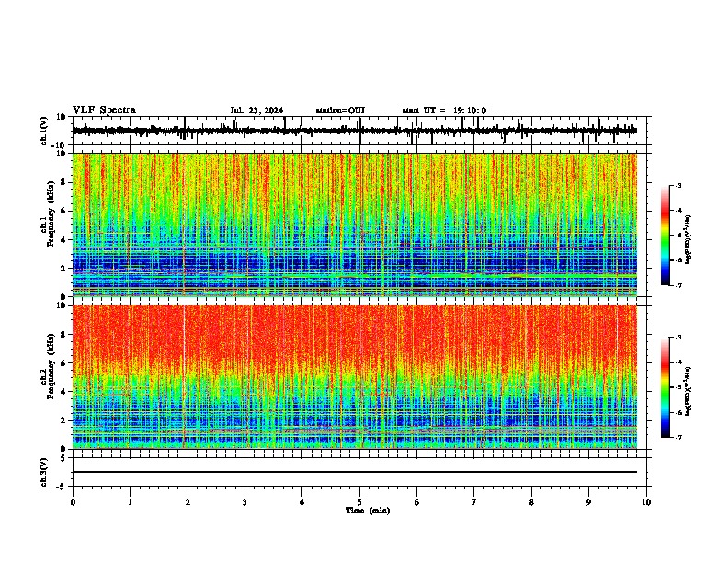Click the log(PSD) label beside ch.1 color bar
Viewport: 728px width, 563px height.
(x=688, y=239)
